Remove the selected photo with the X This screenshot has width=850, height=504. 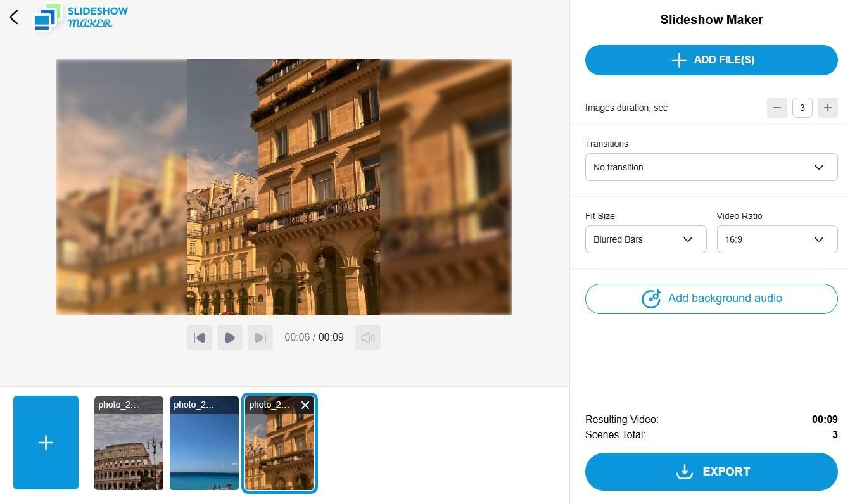click(305, 405)
